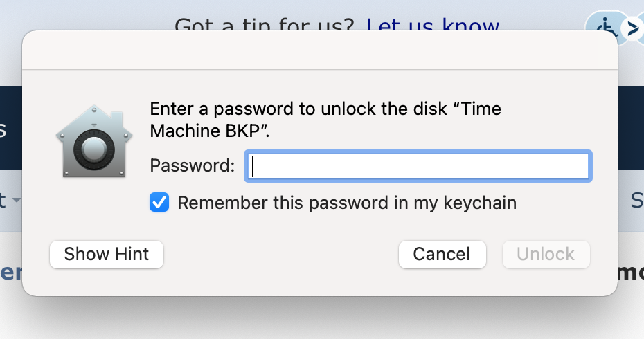
Task: Toggle Remember this password in my keychain
Action: (159, 202)
